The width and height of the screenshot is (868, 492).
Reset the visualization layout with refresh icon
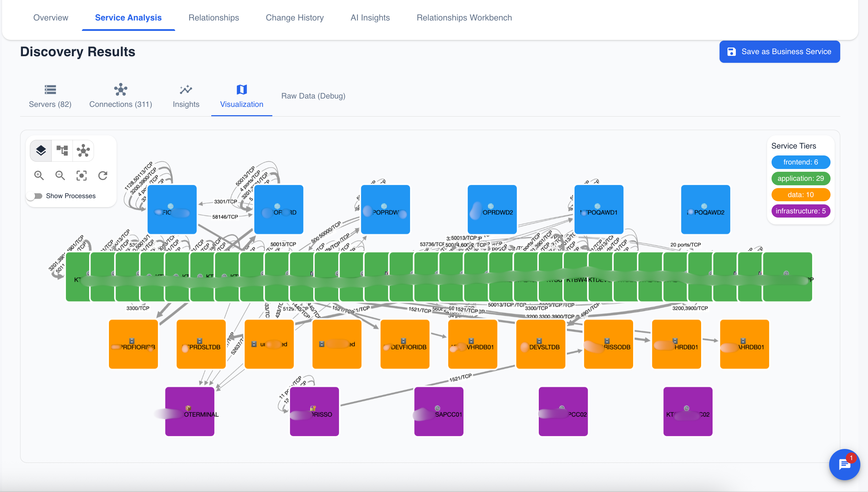[x=103, y=176]
